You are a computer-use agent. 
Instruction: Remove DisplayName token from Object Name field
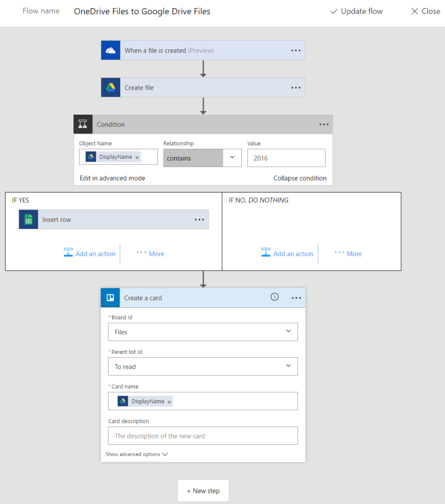[x=137, y=157]
